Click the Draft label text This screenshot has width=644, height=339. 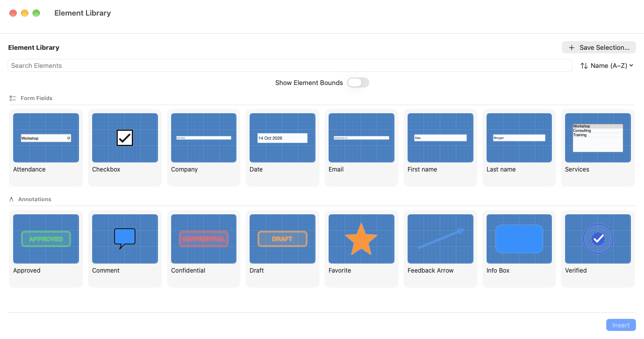(x=257, y=271)
